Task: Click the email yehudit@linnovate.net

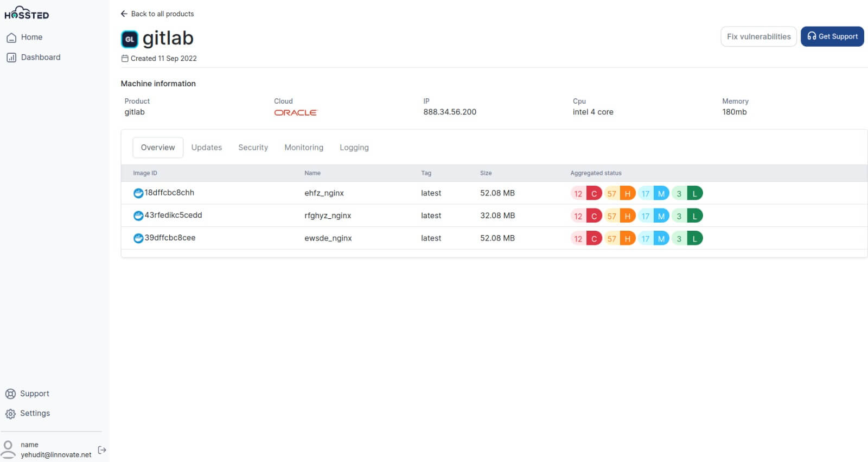Action: [56, 455]
